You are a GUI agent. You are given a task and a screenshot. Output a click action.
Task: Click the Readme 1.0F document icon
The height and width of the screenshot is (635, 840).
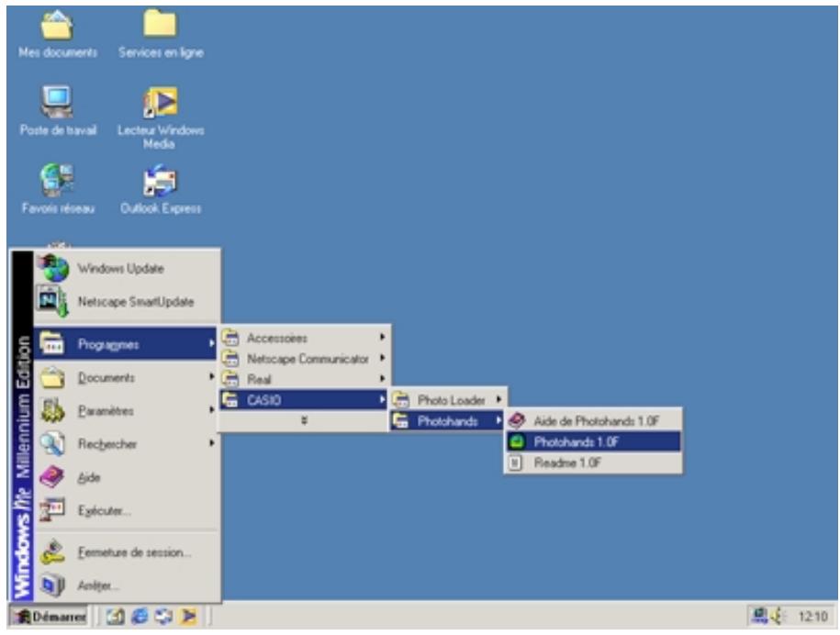[x=515, y=462]
